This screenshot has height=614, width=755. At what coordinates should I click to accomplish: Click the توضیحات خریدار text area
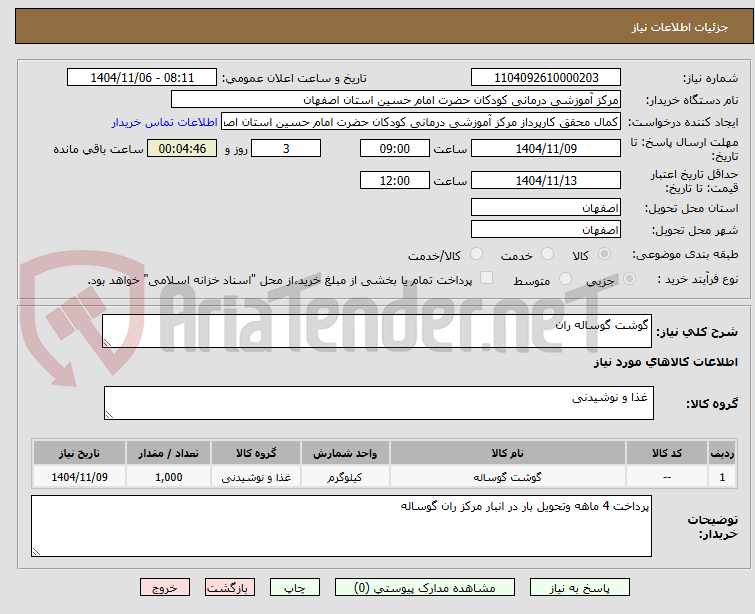point(341,526)
